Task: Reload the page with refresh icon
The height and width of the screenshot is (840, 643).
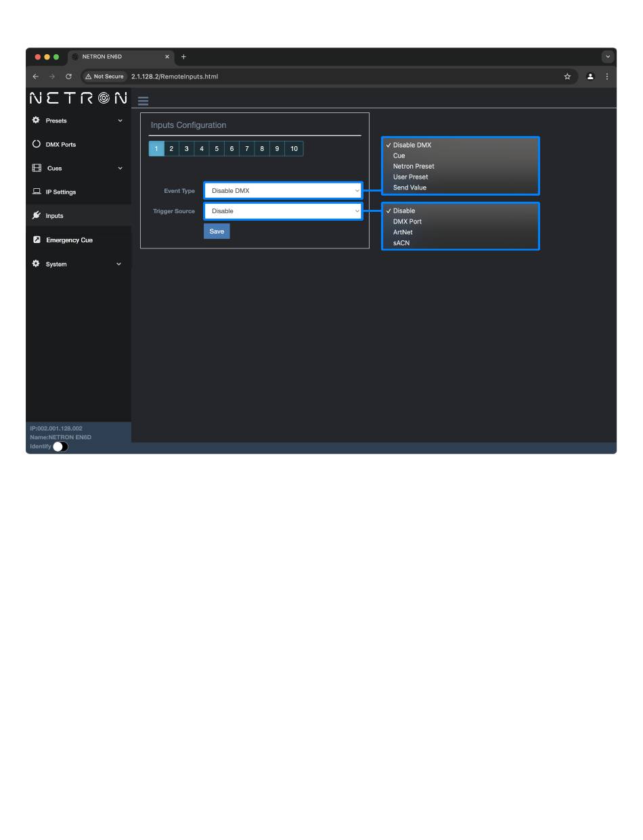Action: [68, 76]
